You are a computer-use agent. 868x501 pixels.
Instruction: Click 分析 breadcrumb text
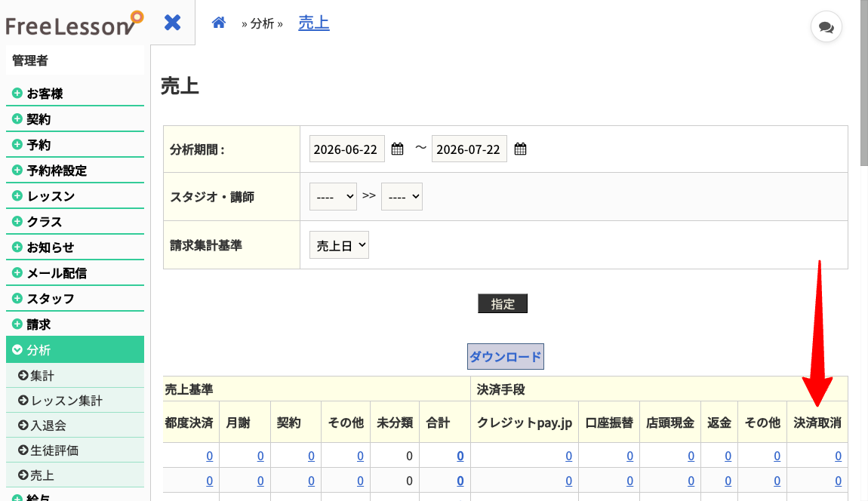pos(262,23)
